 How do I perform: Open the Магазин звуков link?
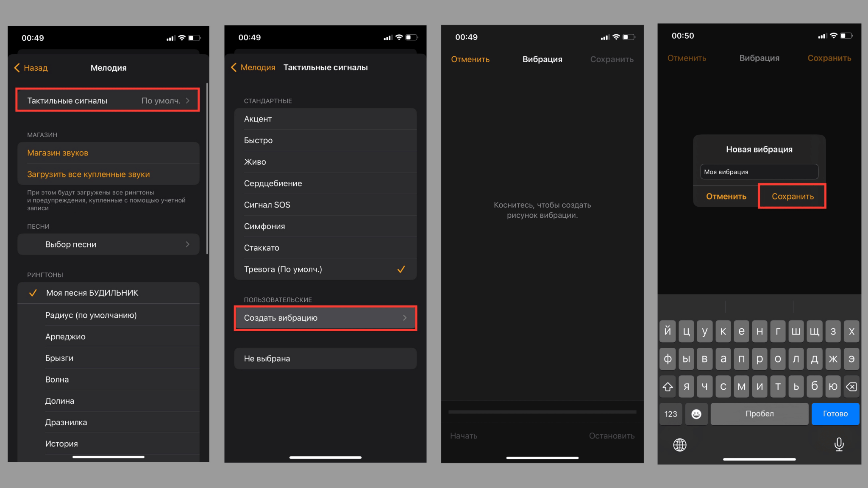tap(58, 153)
